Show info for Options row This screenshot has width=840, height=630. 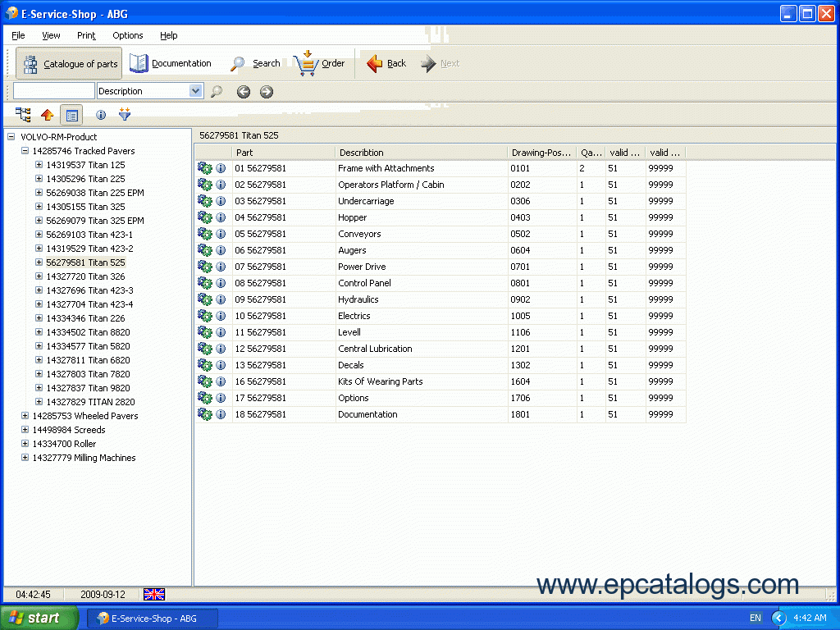pos(221,398)
